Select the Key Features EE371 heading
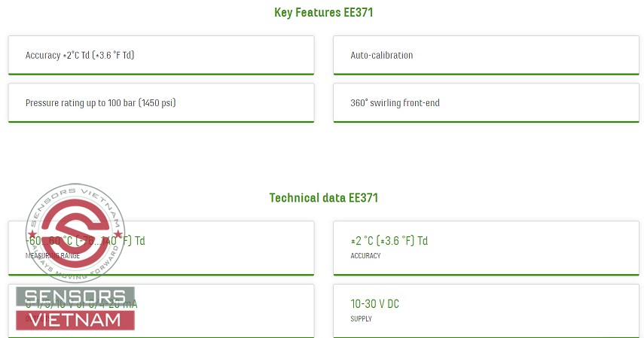644x338 pixels. point(323,12)
